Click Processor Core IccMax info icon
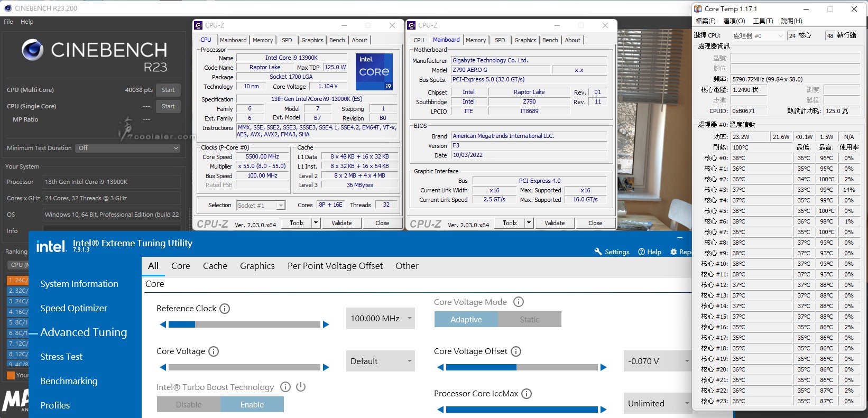The width and height of the screenshot is (868, 418). point(527,394)
